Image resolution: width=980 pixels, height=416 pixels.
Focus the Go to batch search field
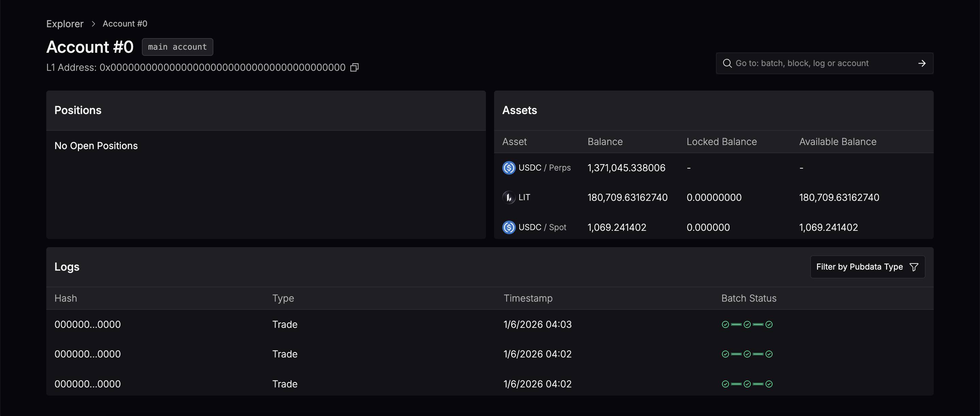click(822, 63)
